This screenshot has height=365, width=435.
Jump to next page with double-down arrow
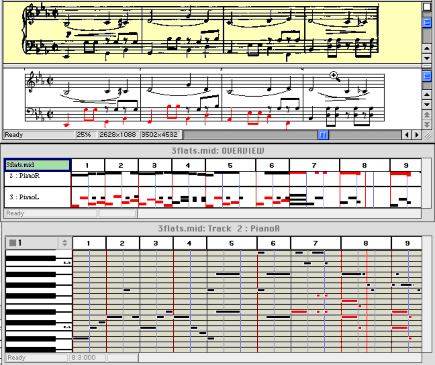coord(427,124)
